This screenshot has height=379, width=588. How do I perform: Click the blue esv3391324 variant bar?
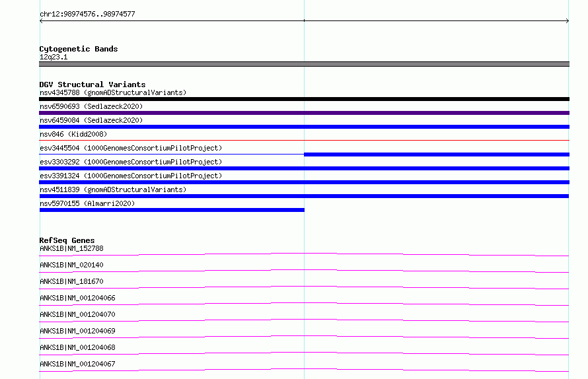click(304, 182)
